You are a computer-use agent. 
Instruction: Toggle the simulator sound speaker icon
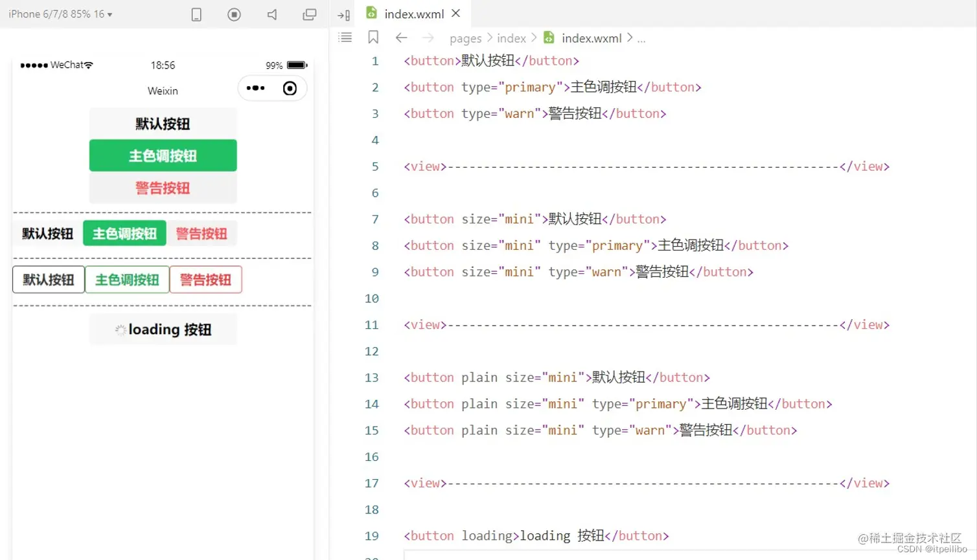pyautogui.click(x=272, y=14)
